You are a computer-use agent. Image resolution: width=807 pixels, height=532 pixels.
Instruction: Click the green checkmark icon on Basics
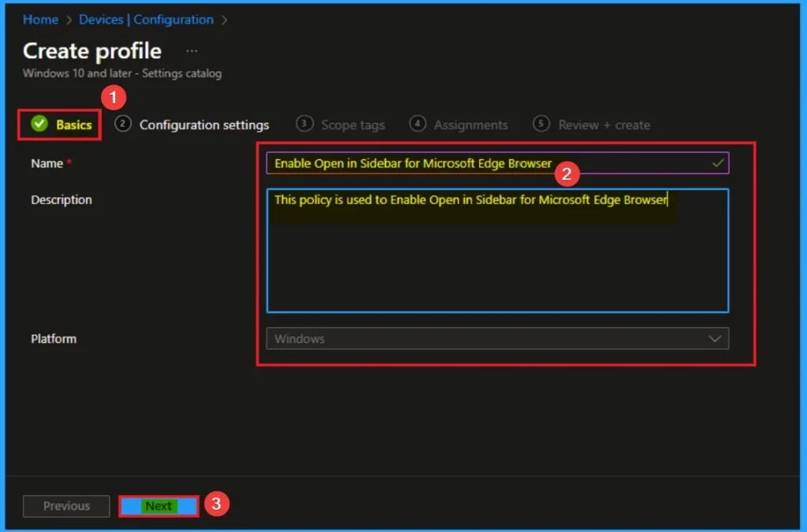39,124
